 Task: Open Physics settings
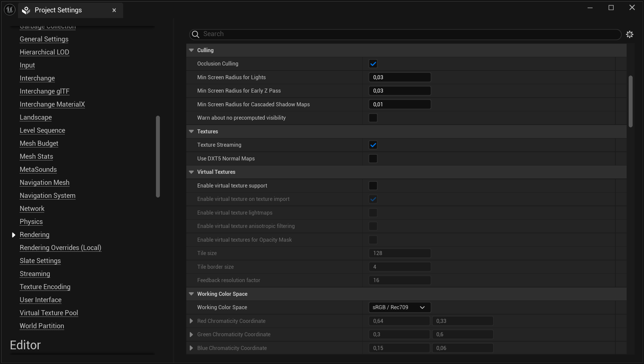[x=31, y=222]
